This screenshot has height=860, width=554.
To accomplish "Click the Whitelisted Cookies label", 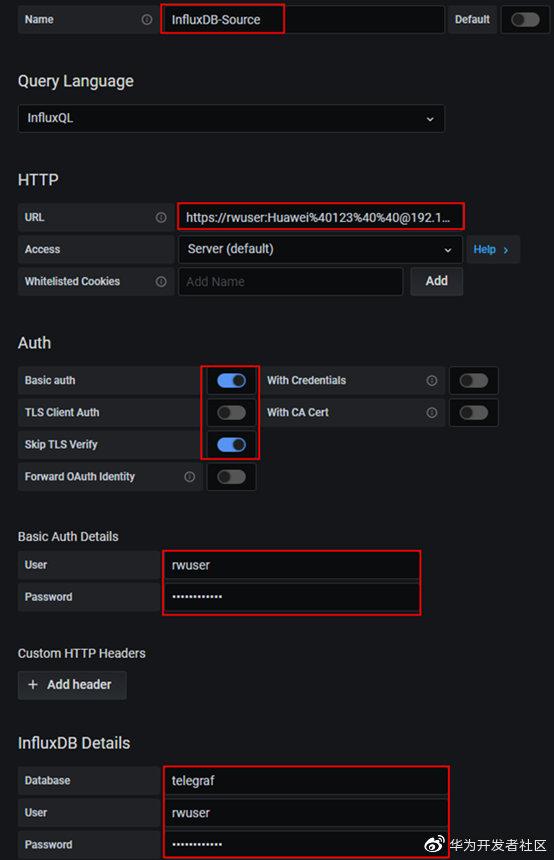I will click(72, 281).
